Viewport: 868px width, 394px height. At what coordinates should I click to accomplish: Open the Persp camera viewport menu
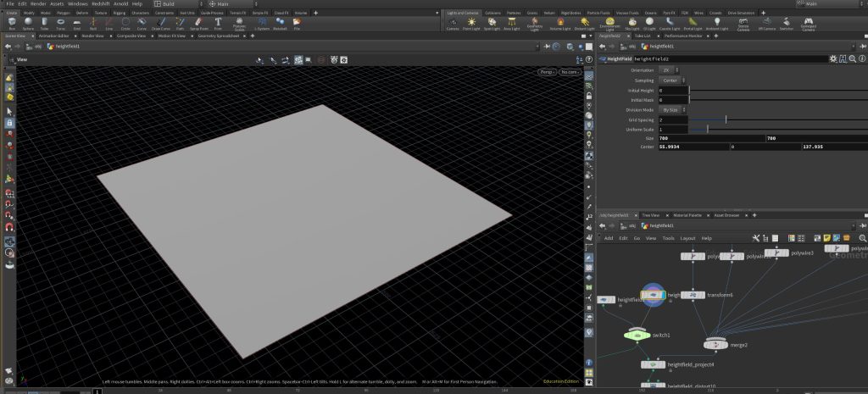coord(547,72)
